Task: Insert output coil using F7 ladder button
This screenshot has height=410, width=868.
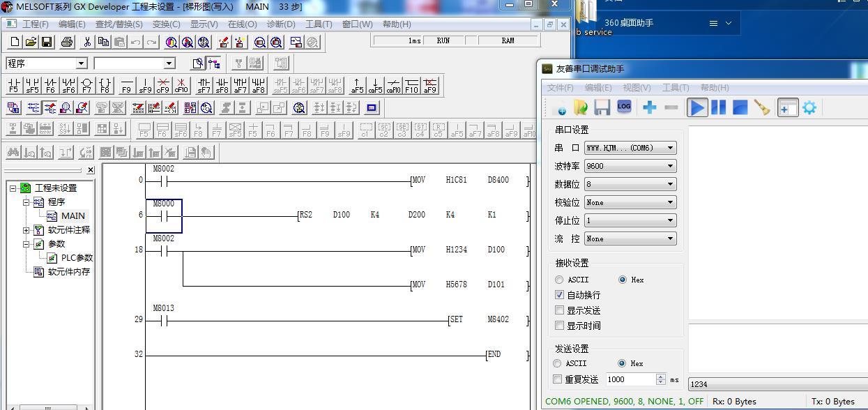Action: [86, 86]
